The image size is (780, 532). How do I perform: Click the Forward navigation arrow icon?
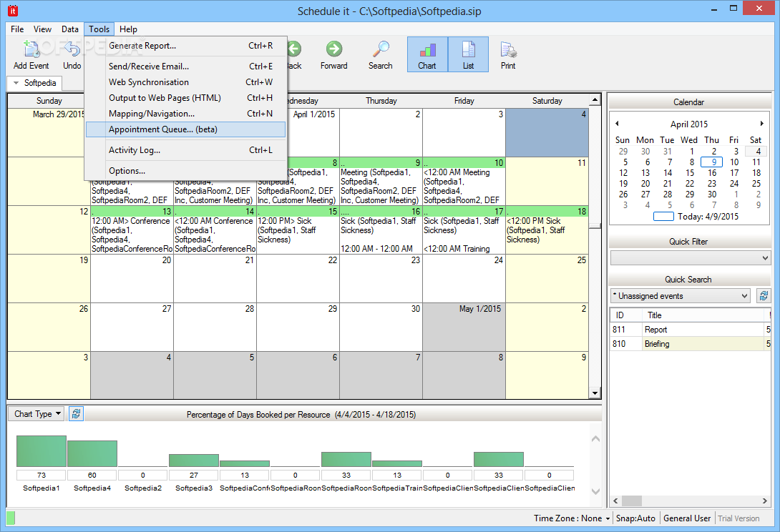(x=333, y=49)
